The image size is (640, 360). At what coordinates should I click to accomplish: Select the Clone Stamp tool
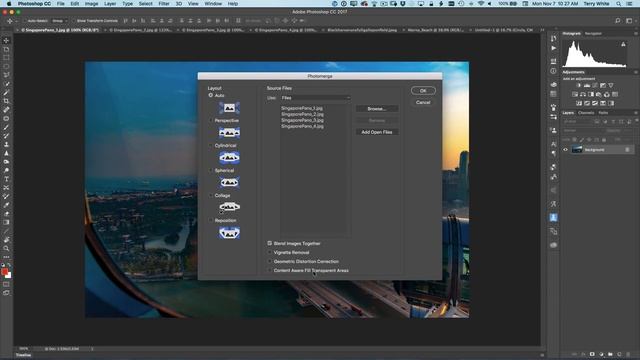click(6, 144)
